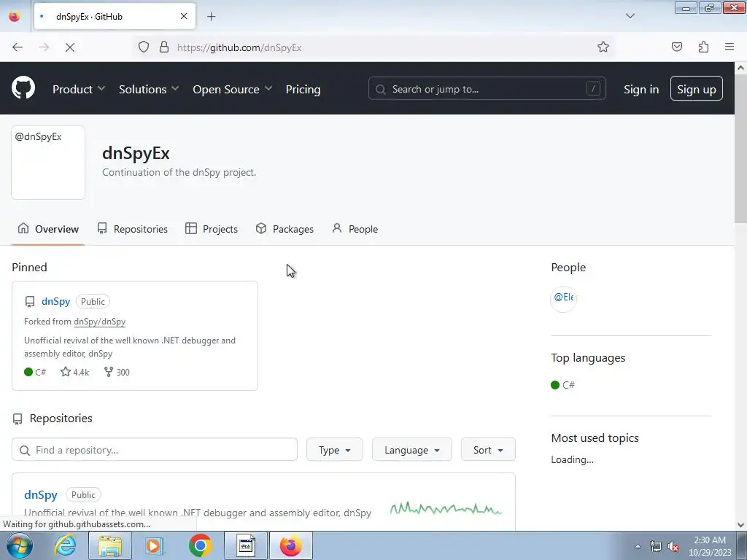Screen dimensions: 747x560
Task: Click the Firefox taskbar button
Action: pos(291,545)
